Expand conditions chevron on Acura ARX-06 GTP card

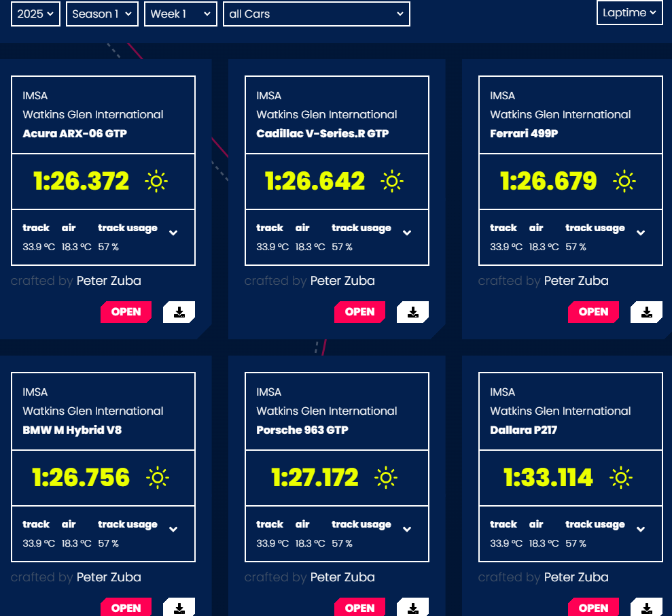pyautogui.click(x=173, y=233)
